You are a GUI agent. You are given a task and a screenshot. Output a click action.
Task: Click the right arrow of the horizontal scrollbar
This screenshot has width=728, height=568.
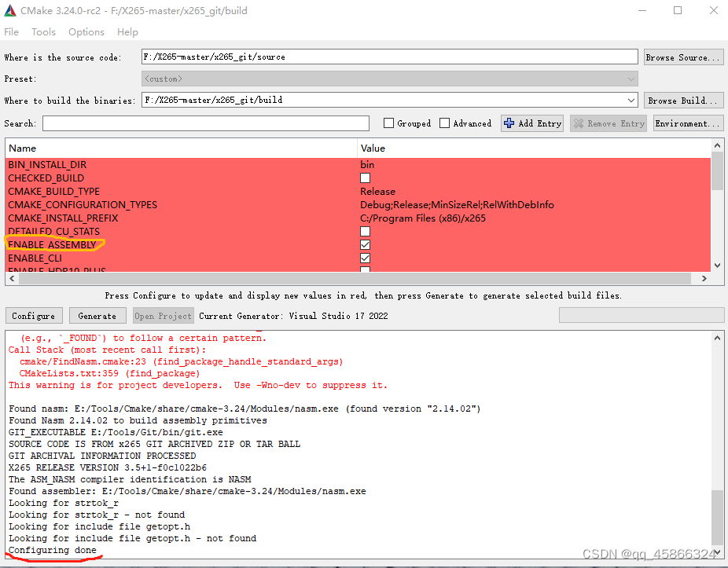coord(704,279)
